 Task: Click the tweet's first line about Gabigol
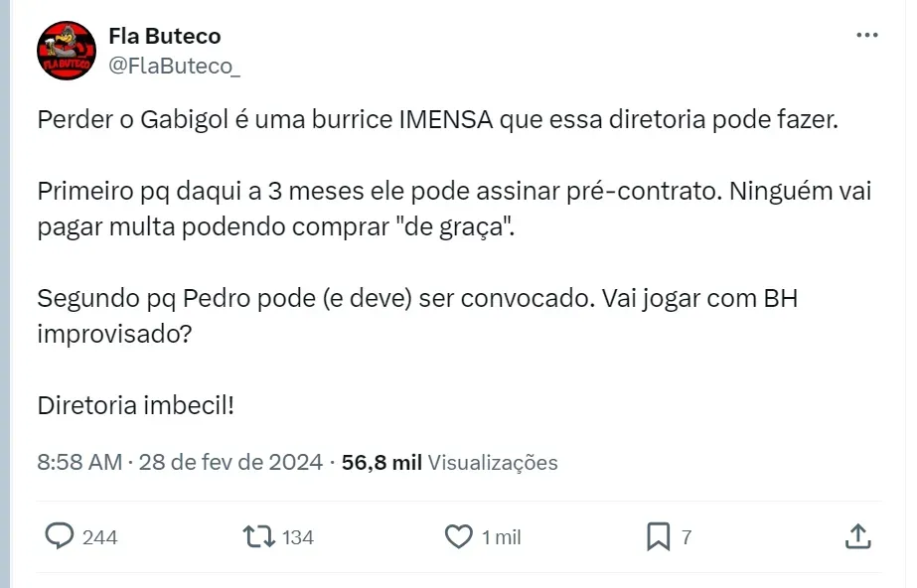[x=437, y=121]
